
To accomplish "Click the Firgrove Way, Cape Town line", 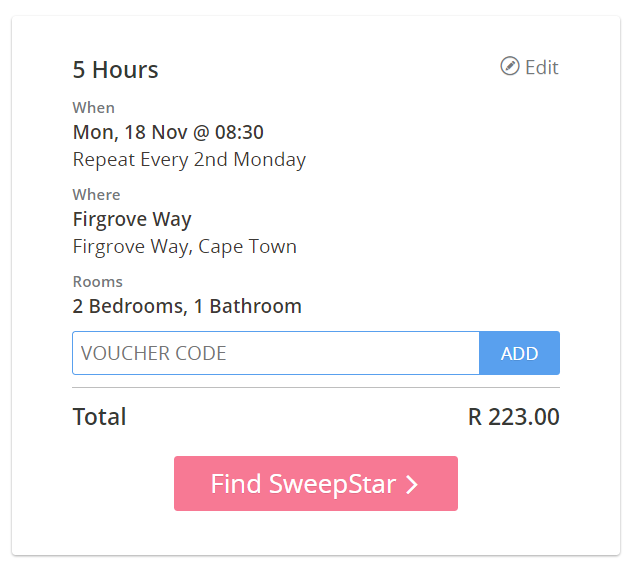I will 185,247.
